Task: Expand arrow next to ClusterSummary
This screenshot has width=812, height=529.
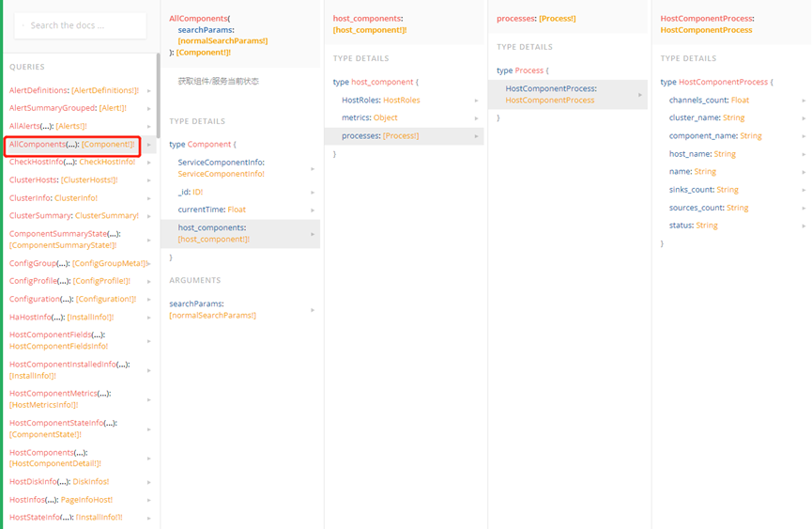Action: [149, 216]
